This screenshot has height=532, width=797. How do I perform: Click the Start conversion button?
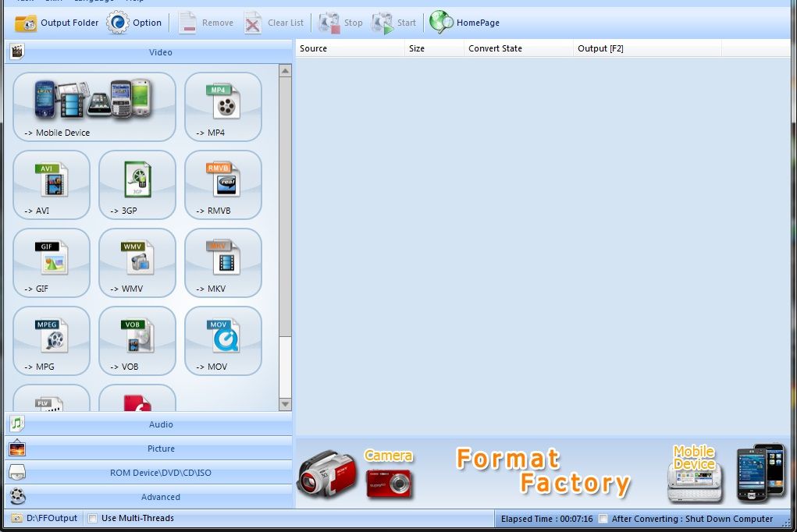pos(394,23)
